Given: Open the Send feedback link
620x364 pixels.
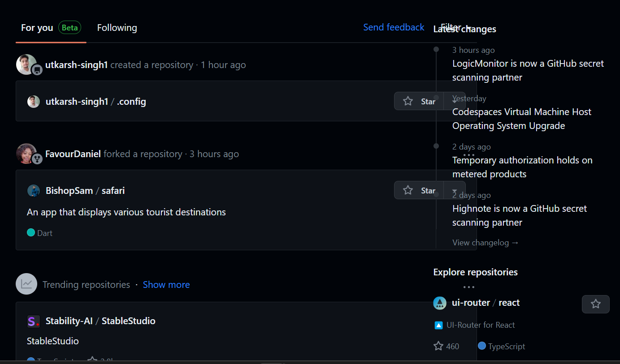Looking at the screenshot, I should (x=393, y=27).
